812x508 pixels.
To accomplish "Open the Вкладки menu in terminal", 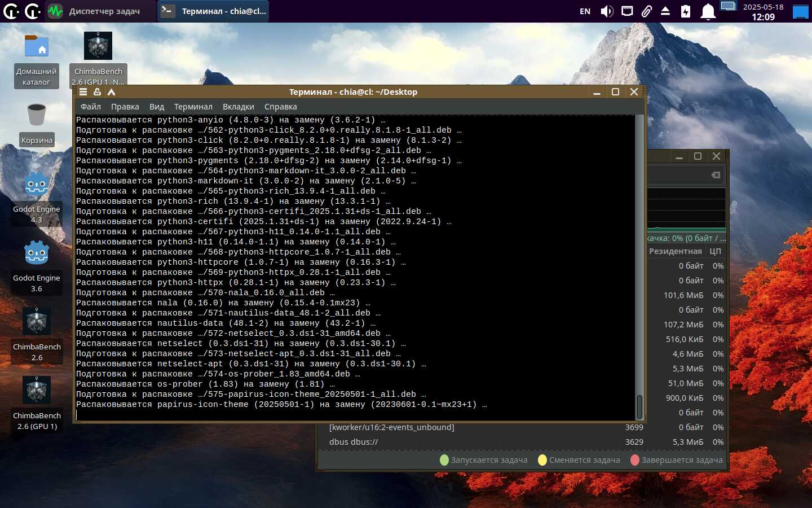I will pos(239,107).
